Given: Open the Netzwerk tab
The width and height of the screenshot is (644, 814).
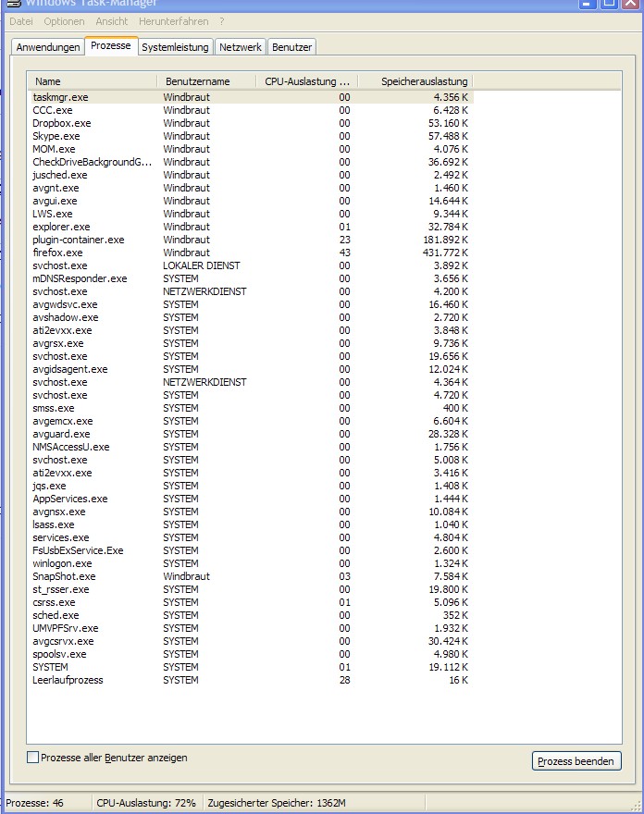Looking at the screenshot, I should pyautogui.click(x=241, y=47).
